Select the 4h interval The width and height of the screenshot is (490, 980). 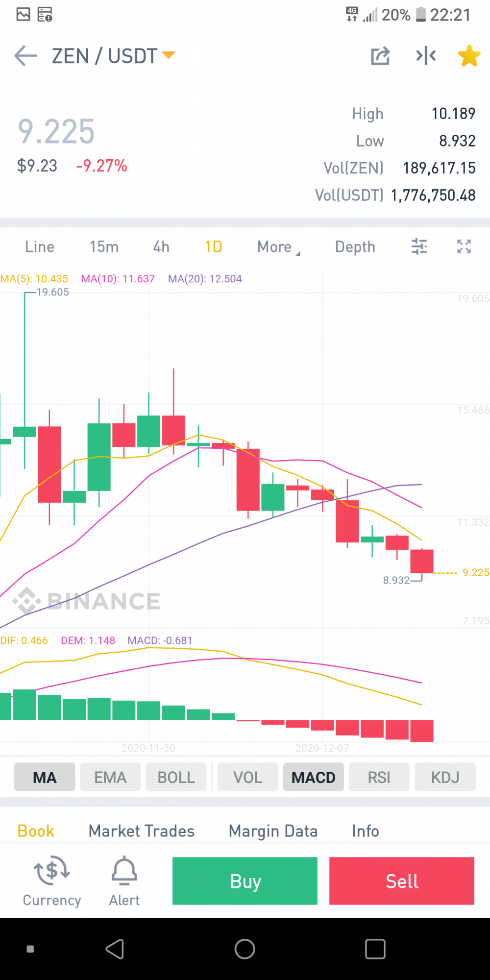pos(161,246)
